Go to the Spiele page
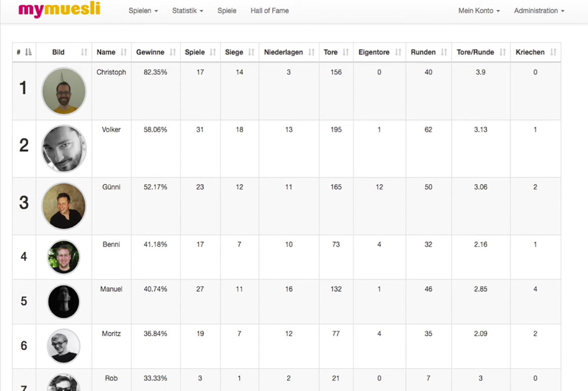 [x=227, y=11]
